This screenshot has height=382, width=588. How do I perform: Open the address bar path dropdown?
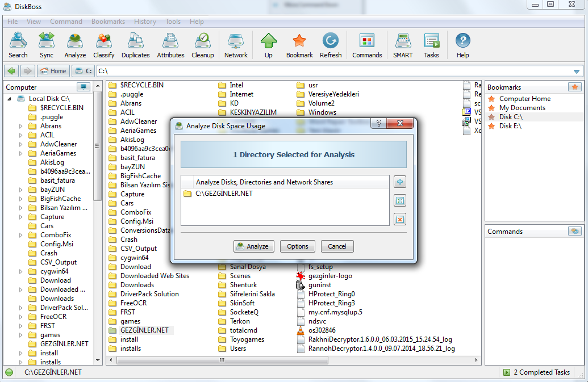pos(577,72)
